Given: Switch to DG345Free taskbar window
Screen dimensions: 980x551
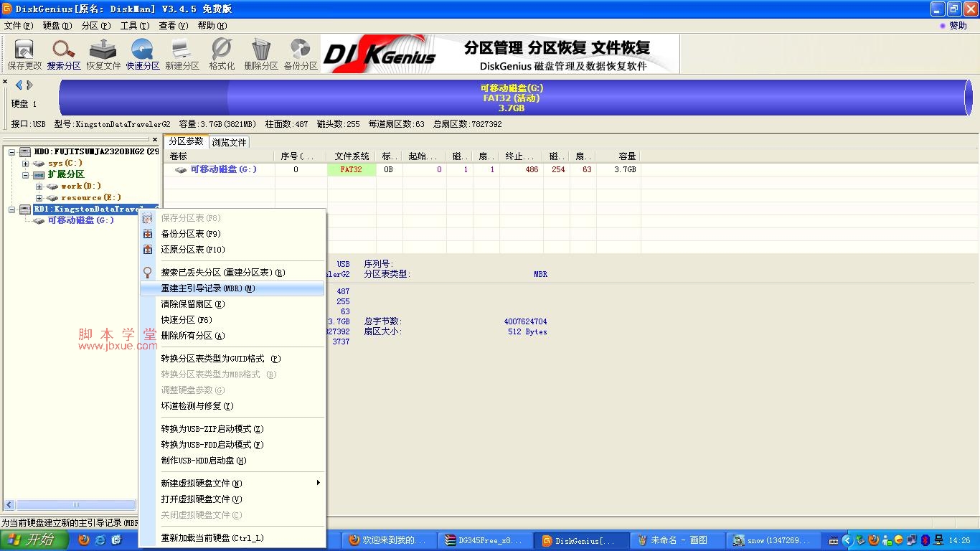Looking at the screenshot, I should click(487, 541).
